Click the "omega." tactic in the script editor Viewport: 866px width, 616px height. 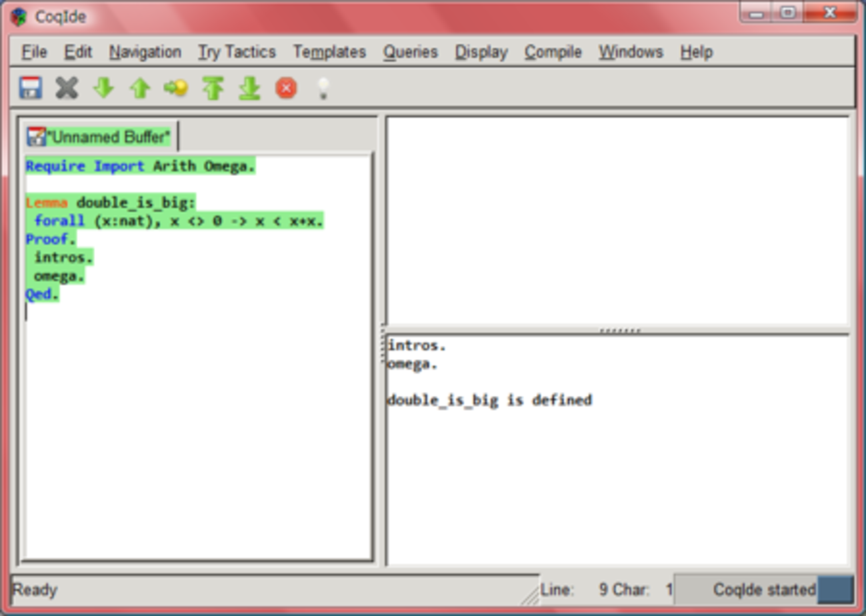point(60,275)
